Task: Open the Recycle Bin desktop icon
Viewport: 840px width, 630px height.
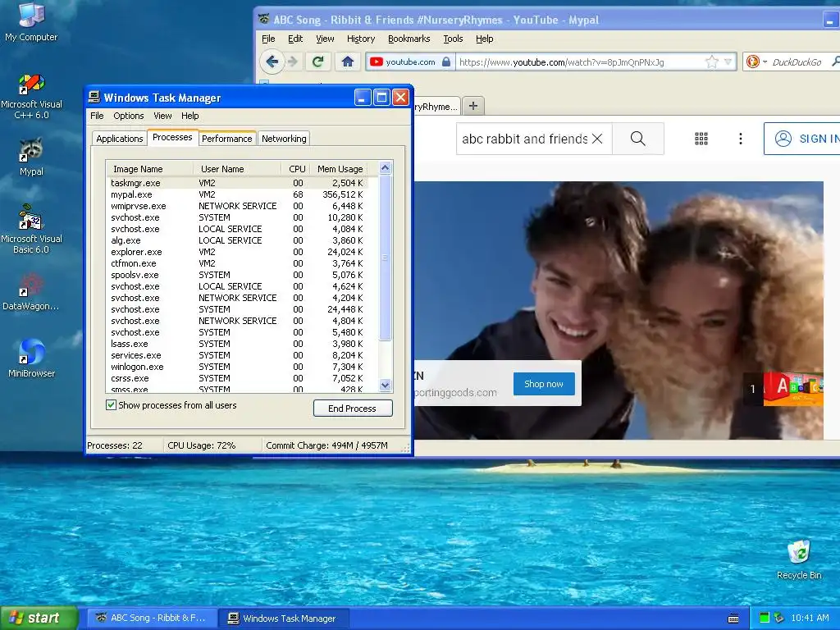Action: click(799, 559)
